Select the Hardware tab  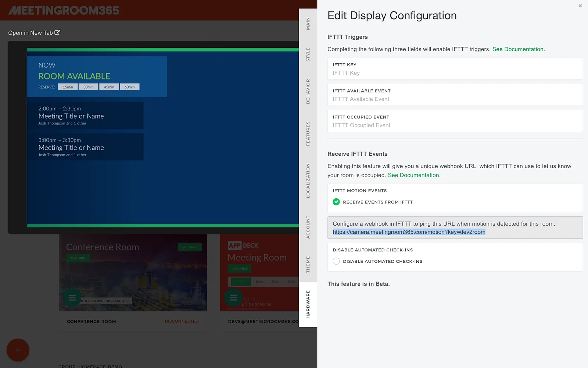coord(308,304)
